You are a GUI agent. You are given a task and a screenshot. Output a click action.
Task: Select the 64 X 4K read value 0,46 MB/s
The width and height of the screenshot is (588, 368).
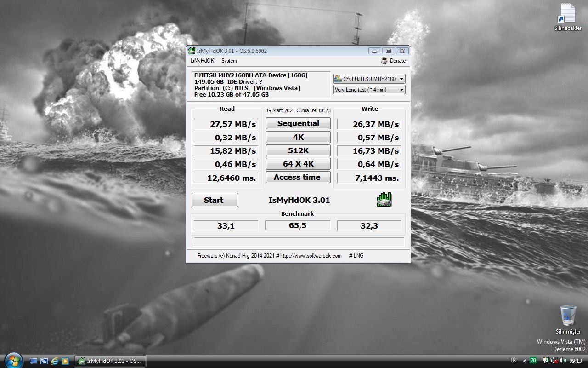click(x=226, y=164)
